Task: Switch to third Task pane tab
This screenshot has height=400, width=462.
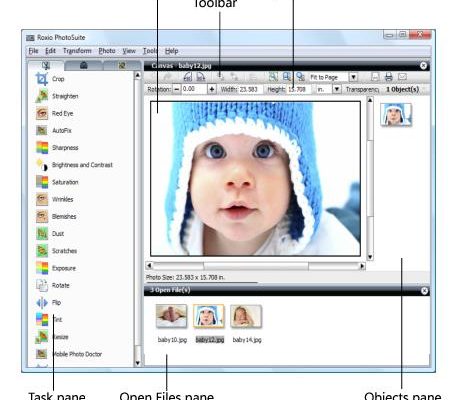Action: click(122, 65)
